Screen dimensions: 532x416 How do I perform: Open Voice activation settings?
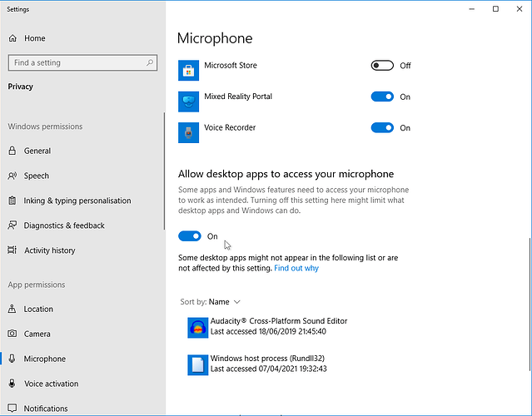pyautogui.click(x=52, y=384)
